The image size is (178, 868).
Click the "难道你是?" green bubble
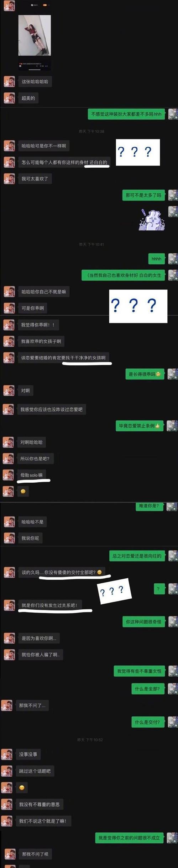149,506
